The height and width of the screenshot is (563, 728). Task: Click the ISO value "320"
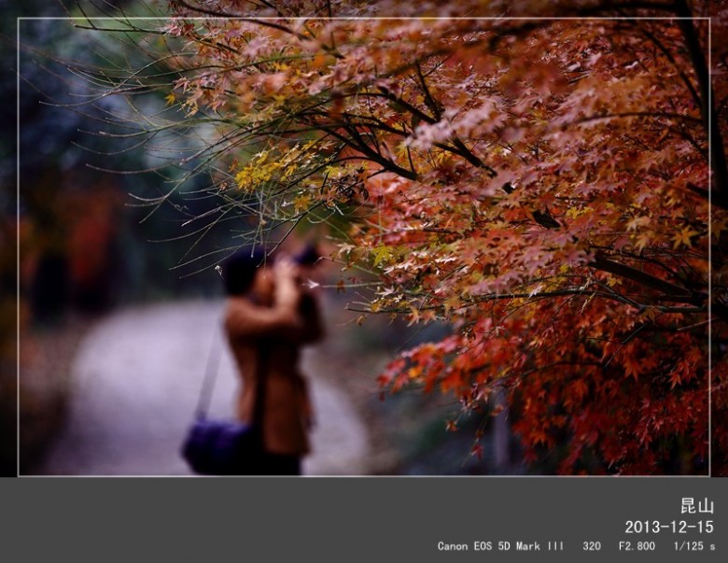[x=592, y=546]
